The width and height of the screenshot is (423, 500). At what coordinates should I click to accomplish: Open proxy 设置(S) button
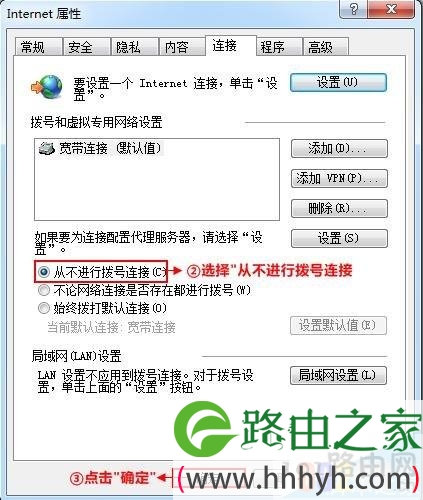click(x=339, y=238)
